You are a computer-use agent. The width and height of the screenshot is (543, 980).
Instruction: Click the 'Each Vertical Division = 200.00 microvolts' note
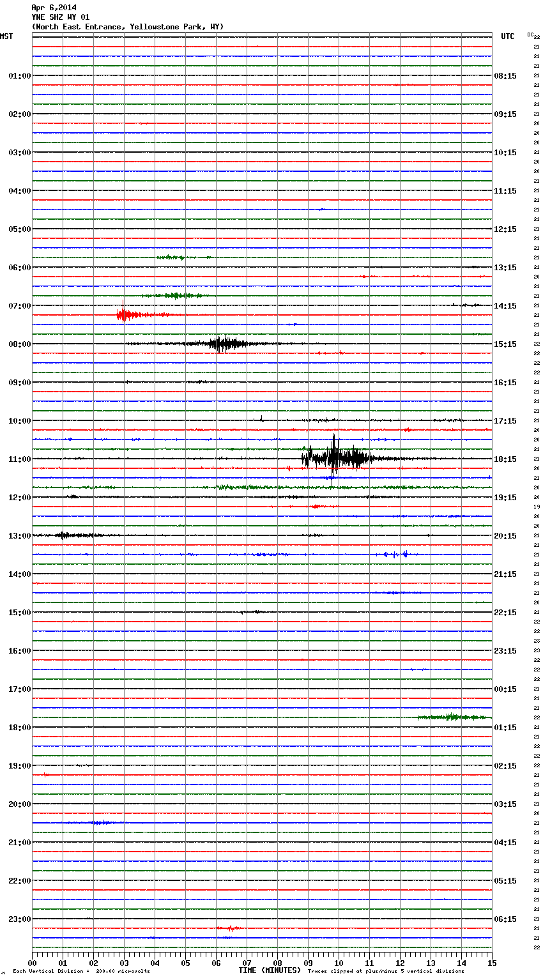[82, 972]
